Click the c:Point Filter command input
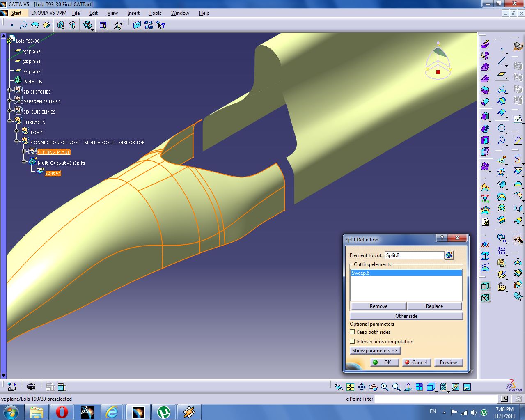The width and height of the screenshot is (525, 420). click(x=436, y=399)
